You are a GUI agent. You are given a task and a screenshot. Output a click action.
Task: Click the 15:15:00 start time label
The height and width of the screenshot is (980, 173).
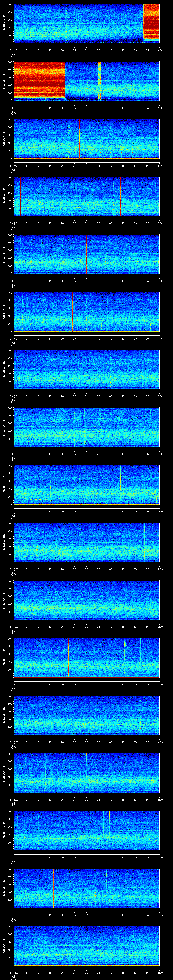(13, 857)
